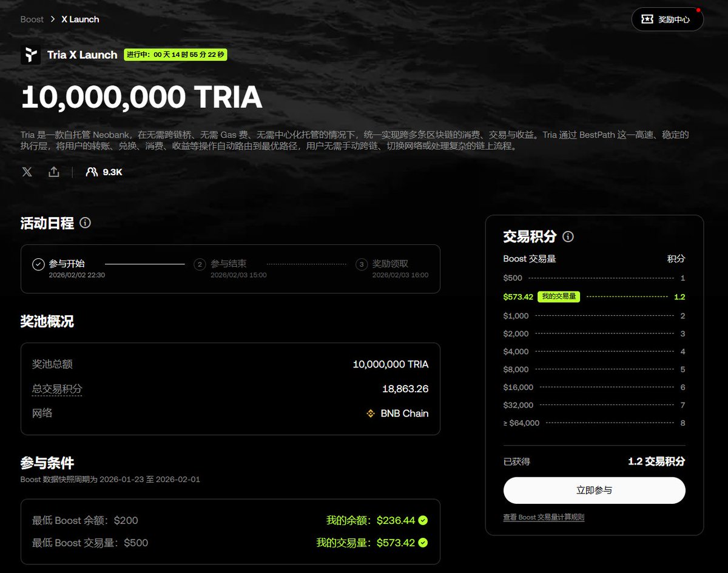728x573 pixels.
Task: Click 最低 Boost 余额：$200 requirement
Action: coord(85,520)
